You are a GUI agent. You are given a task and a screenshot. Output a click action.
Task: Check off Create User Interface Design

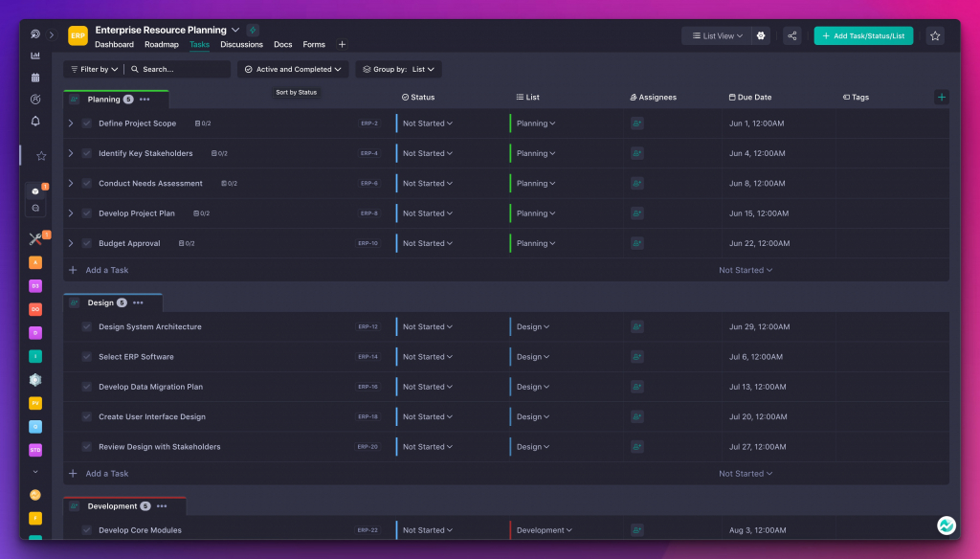(87, 416)
